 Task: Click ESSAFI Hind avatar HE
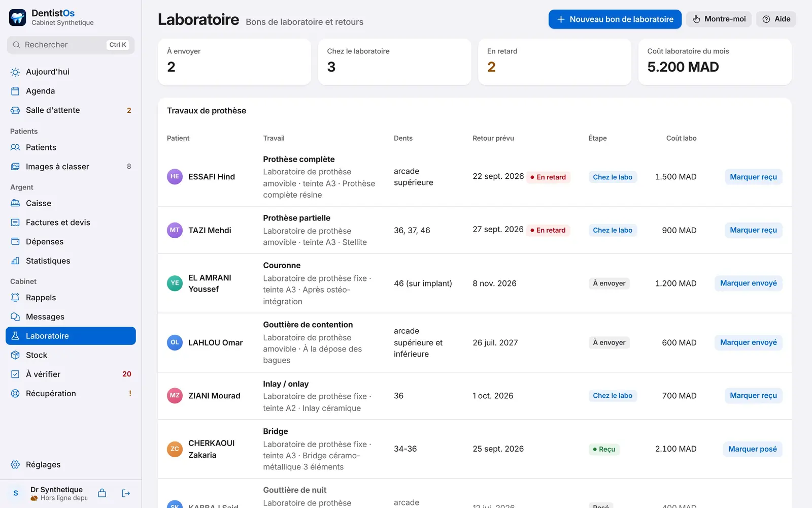pos(175,177)
